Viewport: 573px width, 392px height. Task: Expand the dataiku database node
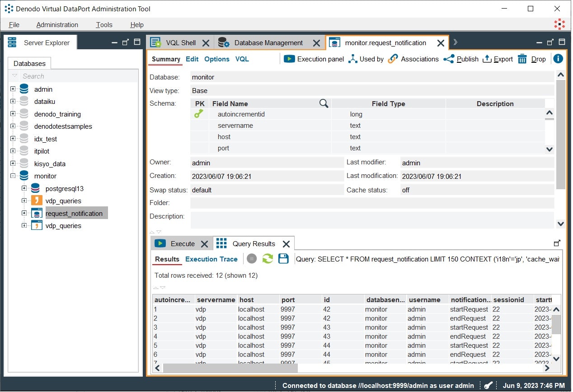click(13, 102)
